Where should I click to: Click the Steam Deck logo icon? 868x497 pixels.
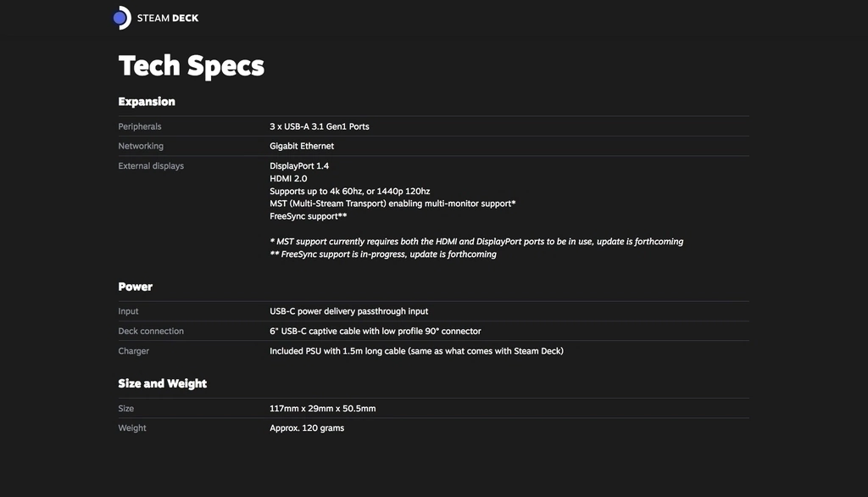[x=122, y=18]
